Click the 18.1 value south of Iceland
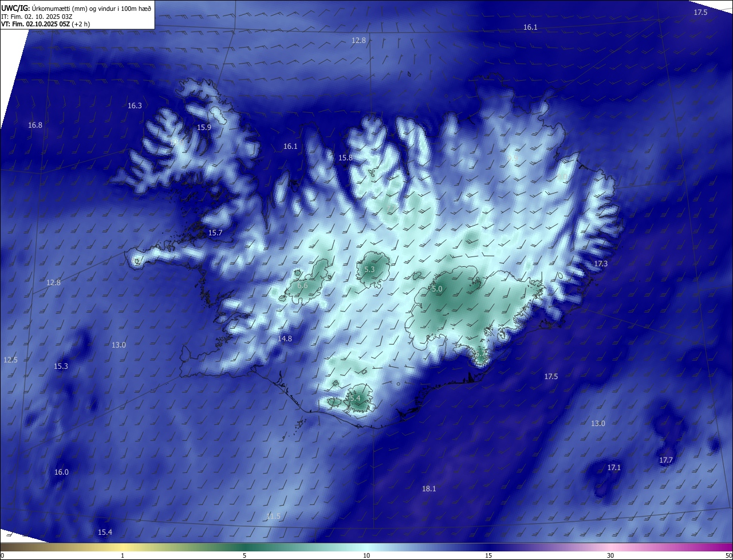 (429, 488)
